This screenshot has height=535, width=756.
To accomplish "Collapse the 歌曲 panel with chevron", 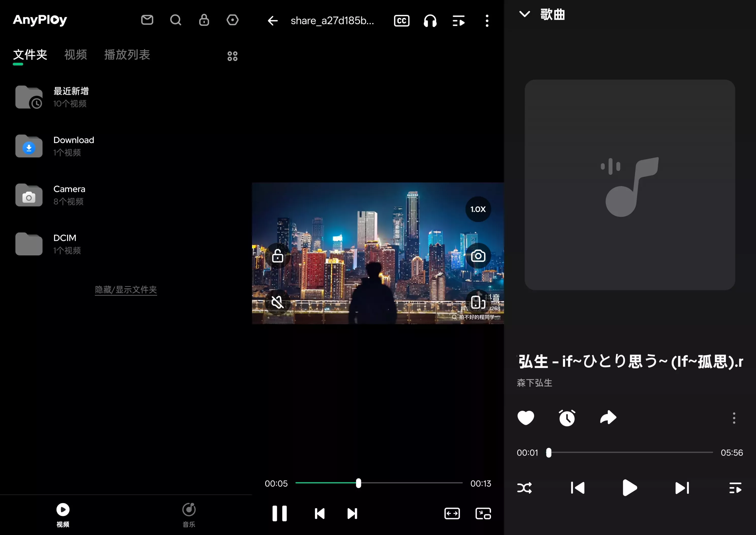I will pyautogui.click(x=524, y=14).
